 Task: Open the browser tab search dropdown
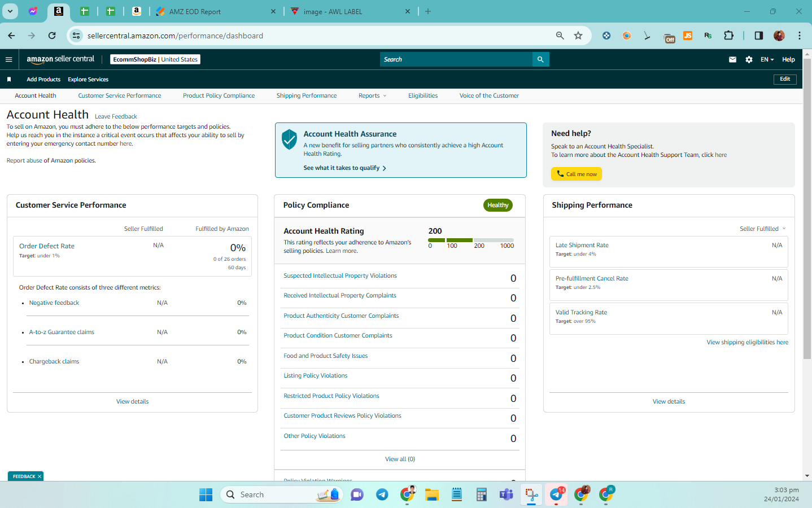[10, 11]
